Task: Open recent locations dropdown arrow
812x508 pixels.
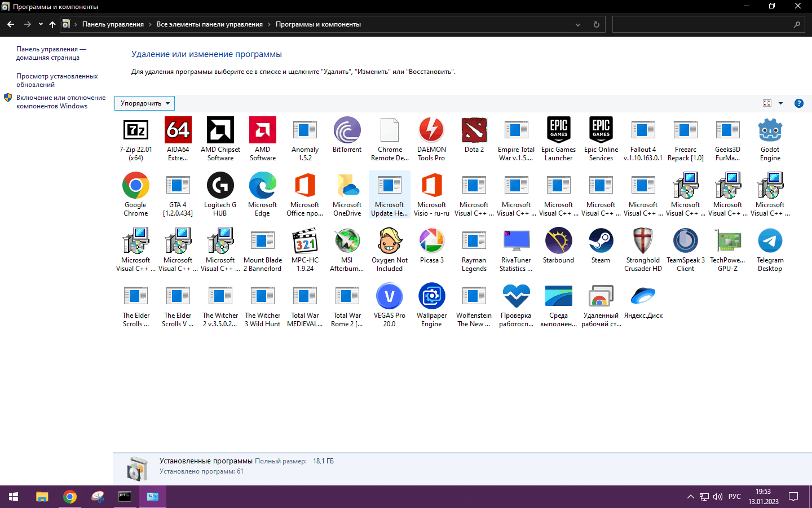Action: [41, 24]
